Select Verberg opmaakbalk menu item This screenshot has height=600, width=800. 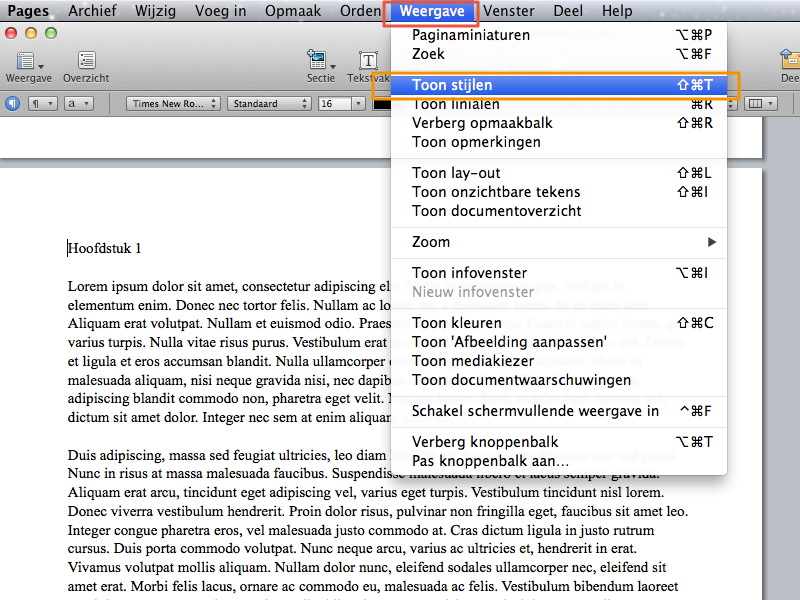pos(559,123)
